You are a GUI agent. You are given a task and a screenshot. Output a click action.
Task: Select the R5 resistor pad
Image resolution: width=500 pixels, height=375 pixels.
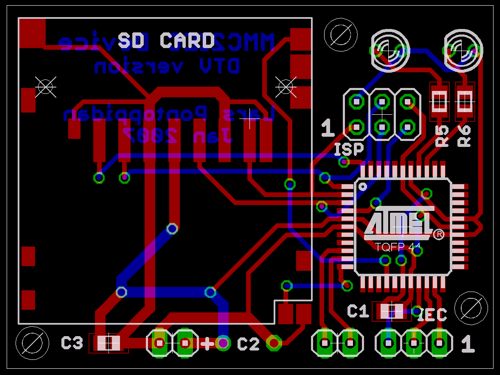(x=439, y=102)
